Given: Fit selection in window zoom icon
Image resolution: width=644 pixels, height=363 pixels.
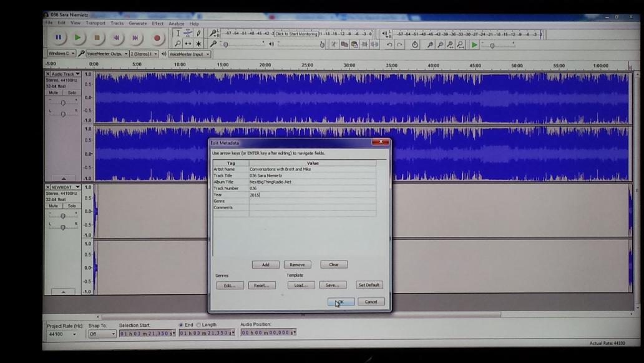Looking at the screenshot, I should point(451,44).
